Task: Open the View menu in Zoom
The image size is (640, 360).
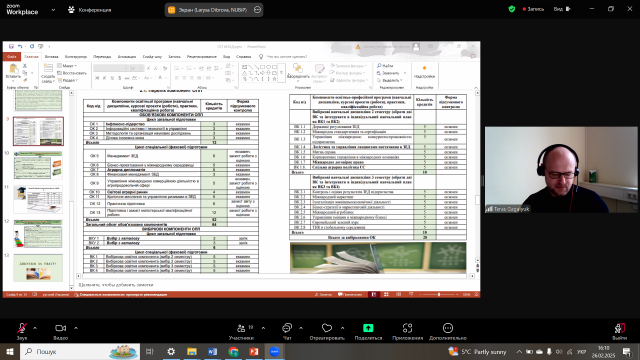Action: pyautogui.click(x=562, y=9)
